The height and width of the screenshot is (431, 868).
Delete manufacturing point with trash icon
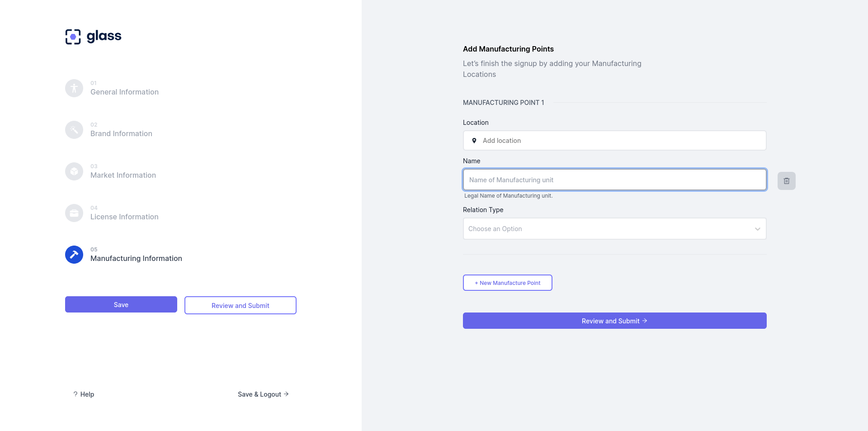pyautogui.click(x=787, y=181)
